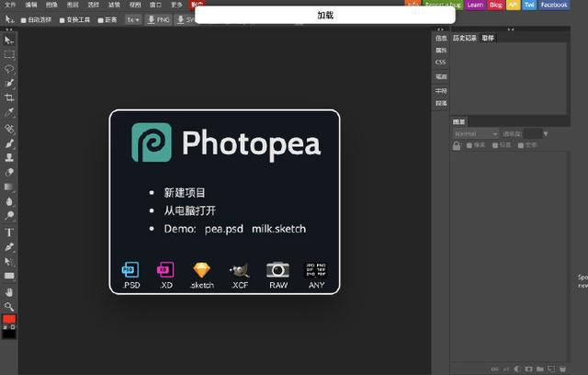Open the 选择 menu
Viewport: 588px width, 375px height.
(x=93, y=5)
